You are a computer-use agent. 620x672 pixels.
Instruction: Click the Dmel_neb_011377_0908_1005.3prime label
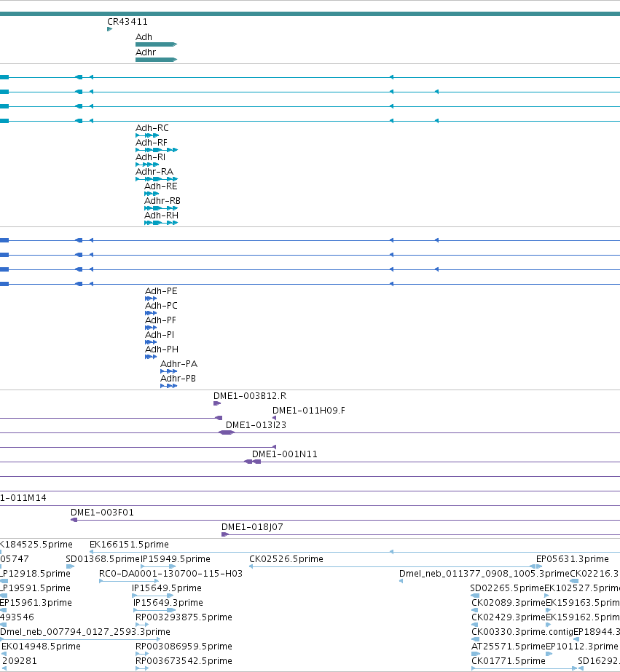click(x=484, y=574)
